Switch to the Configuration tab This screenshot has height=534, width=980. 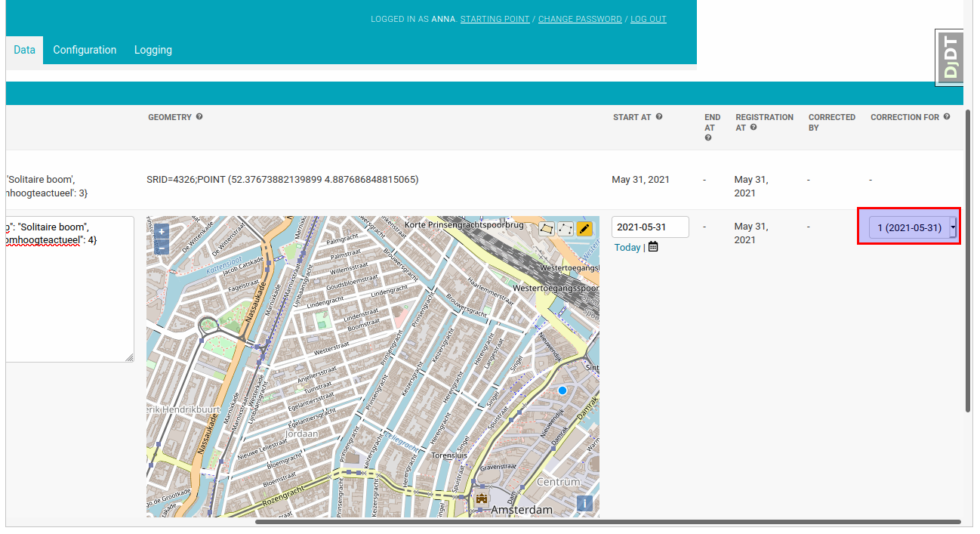[x=85, y=50]
